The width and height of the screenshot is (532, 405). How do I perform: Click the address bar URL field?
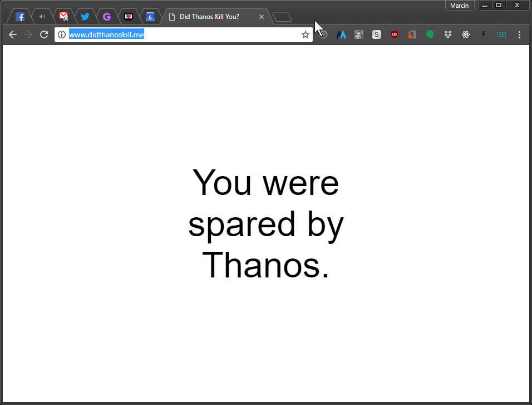[x=184, y=35]
